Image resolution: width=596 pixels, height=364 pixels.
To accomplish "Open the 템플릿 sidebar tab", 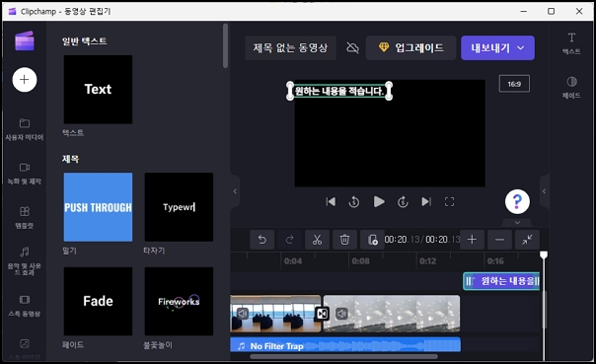I will [25, 218].
